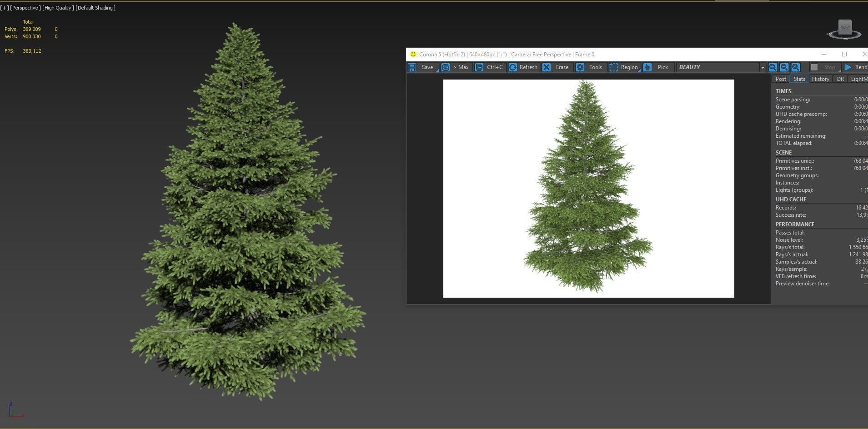The image size is (868, 429).
Task: Open the [Default Shading] viewport menu
Action: point(95,8)
